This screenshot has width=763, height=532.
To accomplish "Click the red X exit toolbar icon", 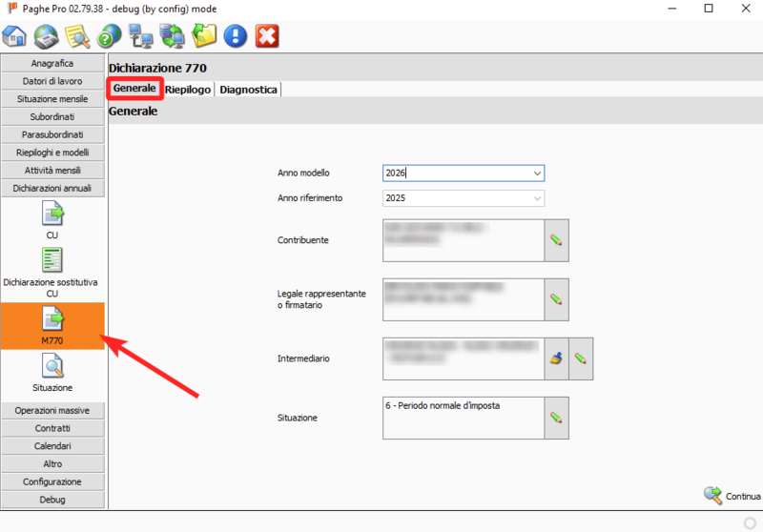I will coord(267,36).
